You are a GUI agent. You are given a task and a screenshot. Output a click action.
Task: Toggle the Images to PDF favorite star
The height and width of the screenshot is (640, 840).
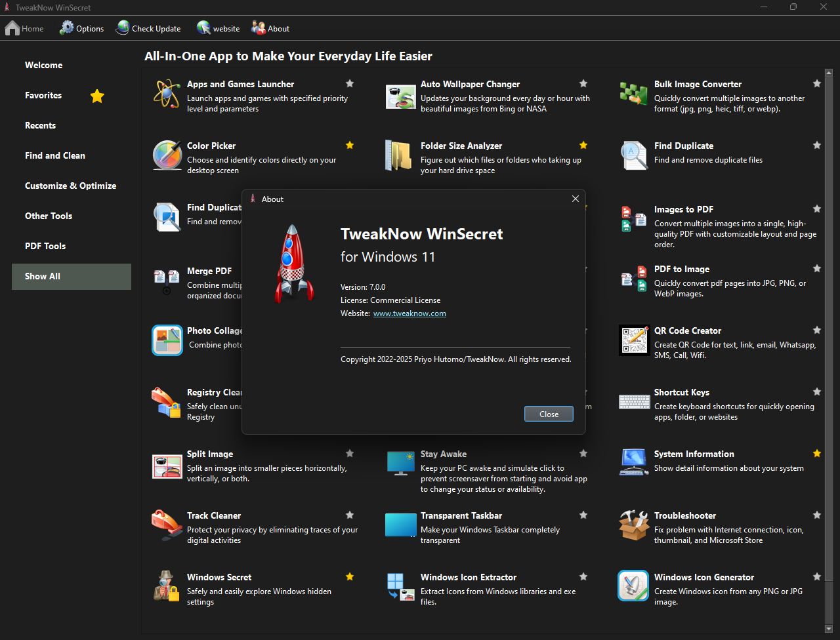click(x=817, y=209)
